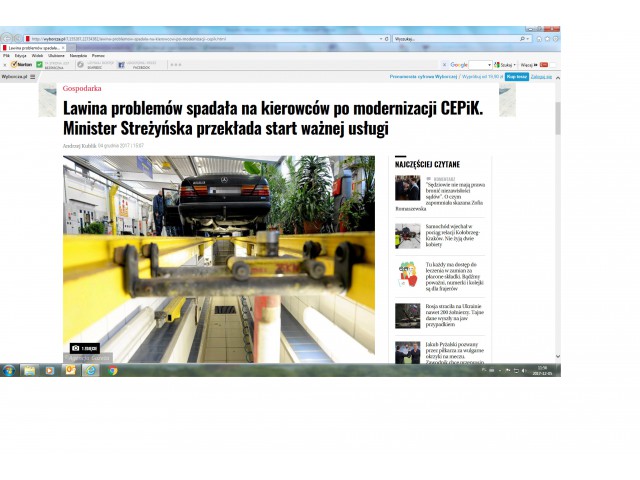Click the refresh icon in address bar
Viewport: 640px width, 480px height.
[387, 39]
